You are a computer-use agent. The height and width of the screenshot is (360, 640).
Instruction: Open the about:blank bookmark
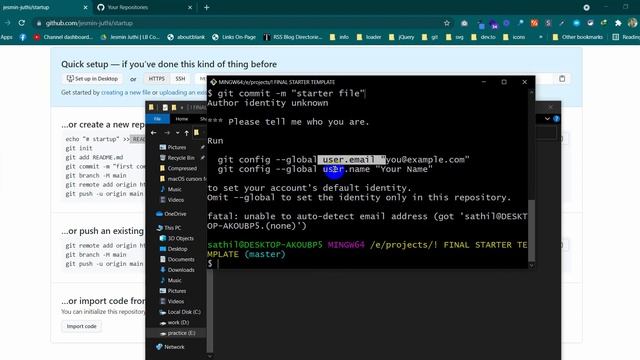(186, 37)
